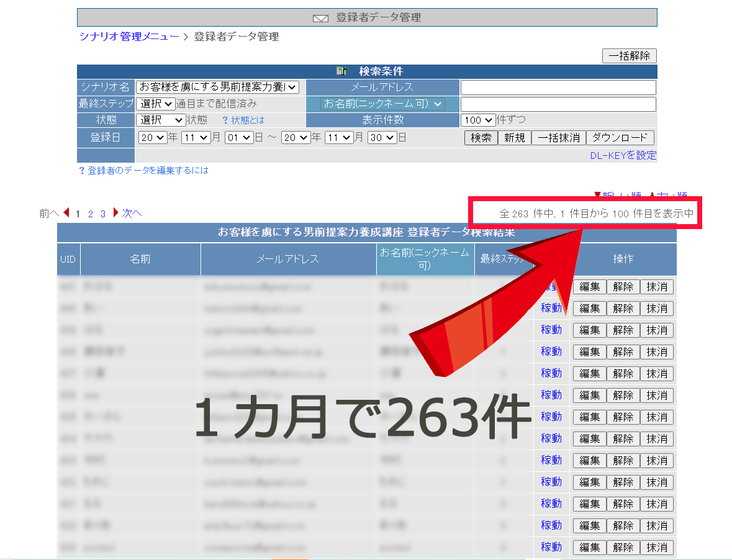732x560 pixels.
Task: Click the 検索 search button
Action: tap(481, 138)
